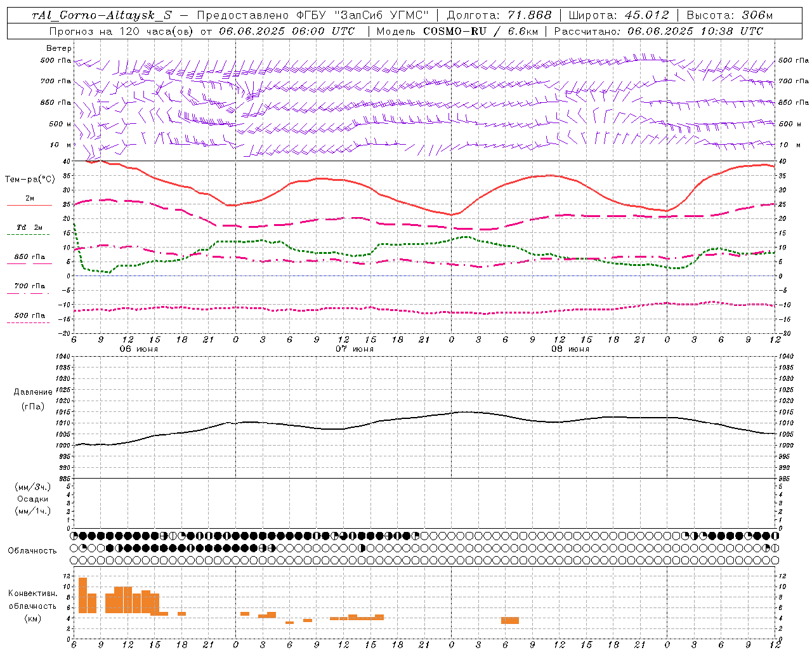The image size is (812, 650).
Task: Click the (мм/1ч.) precipitation unit label
Action: click(x=33, y=511)
